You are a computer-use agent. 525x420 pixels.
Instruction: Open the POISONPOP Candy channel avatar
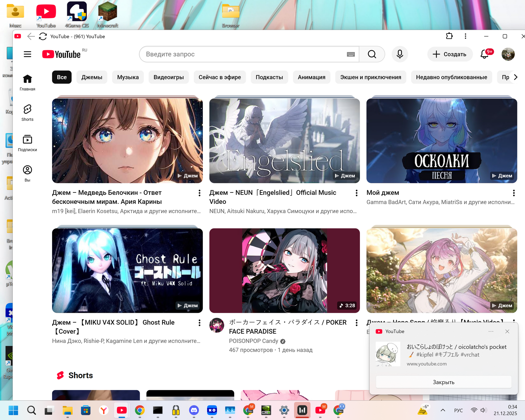tap(217, 325)
